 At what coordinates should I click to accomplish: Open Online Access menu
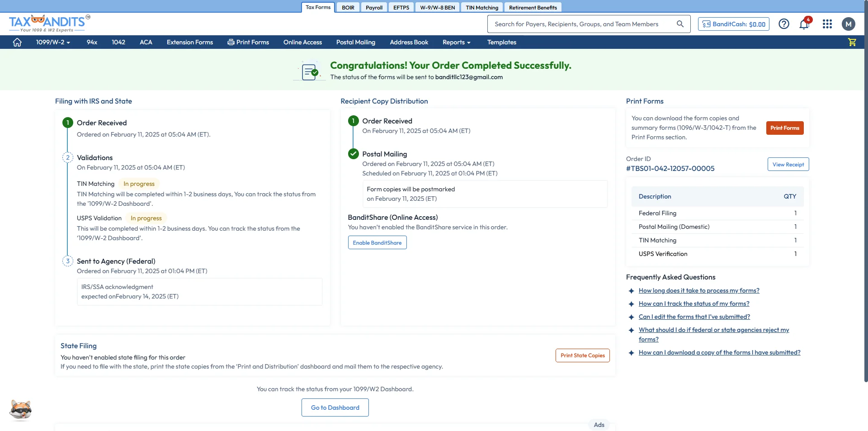click(302, 42)
